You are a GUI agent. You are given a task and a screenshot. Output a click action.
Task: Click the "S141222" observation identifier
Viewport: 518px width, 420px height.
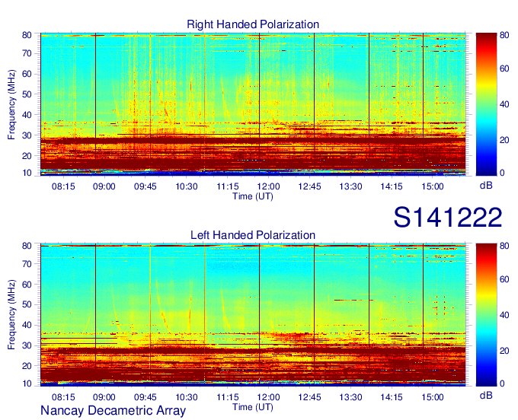[448, 217]
